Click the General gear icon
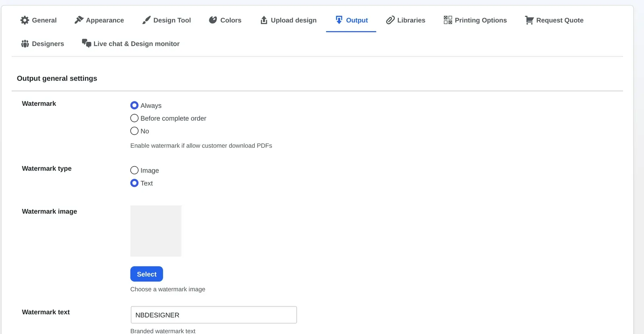Viewport: 644px width, 334px height. (25, 20)
